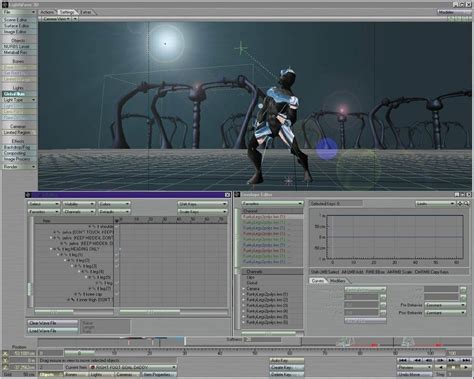Click the Create Key button

[287, 367]
